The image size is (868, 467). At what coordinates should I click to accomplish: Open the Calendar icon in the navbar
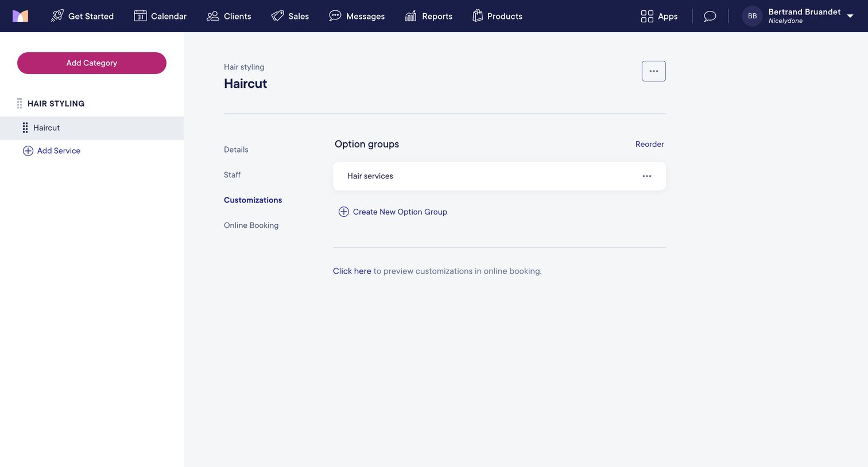140,16
